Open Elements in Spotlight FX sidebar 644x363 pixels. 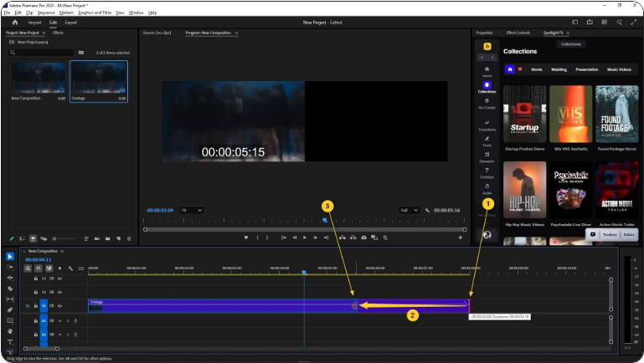487,157
